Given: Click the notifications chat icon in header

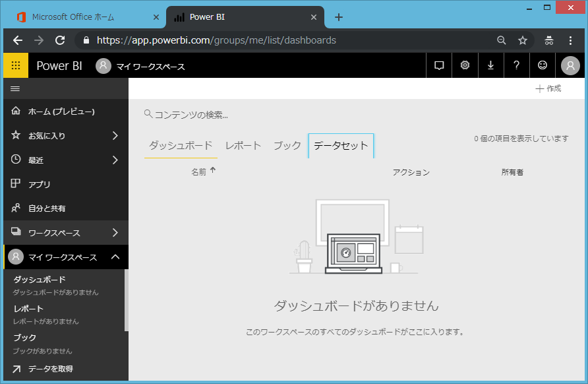Looking at the screenshot, I should pos(439,65).
